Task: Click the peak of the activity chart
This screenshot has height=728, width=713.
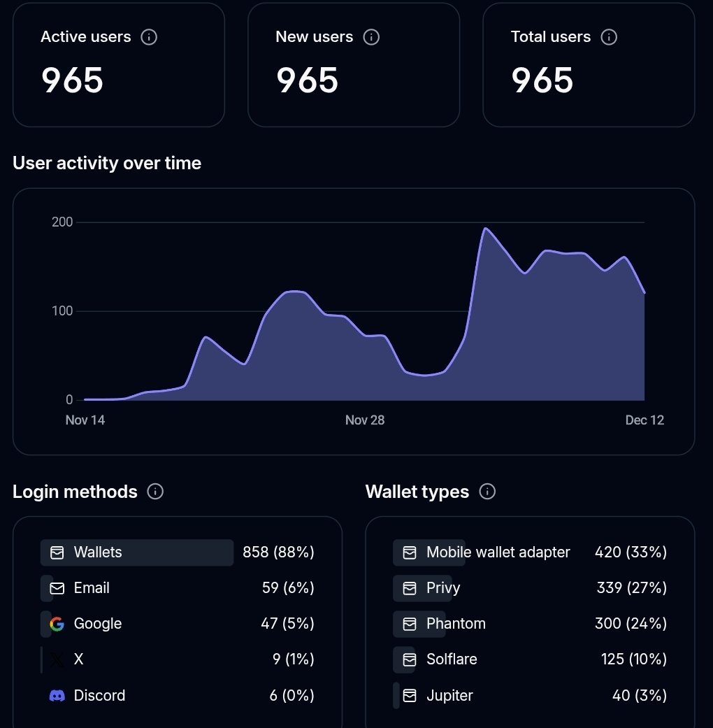Action: tap(487, 229)
